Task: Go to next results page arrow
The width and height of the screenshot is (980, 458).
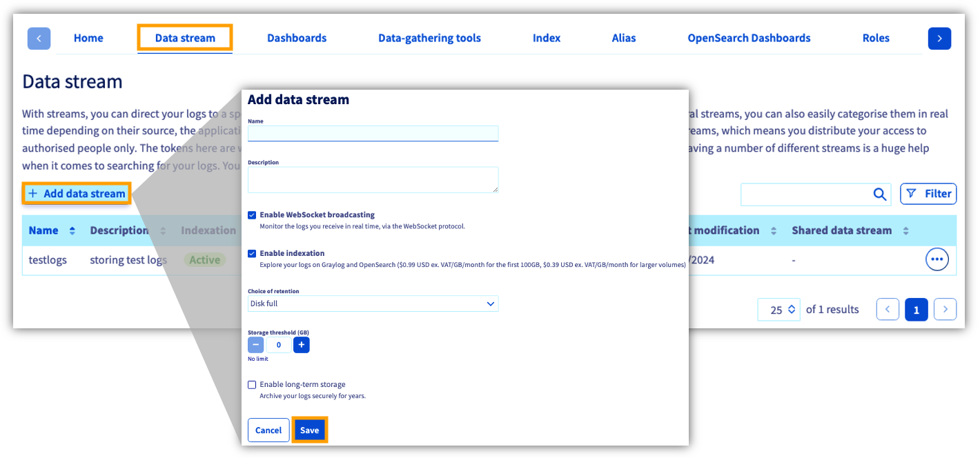Action: tap(945, 310)
